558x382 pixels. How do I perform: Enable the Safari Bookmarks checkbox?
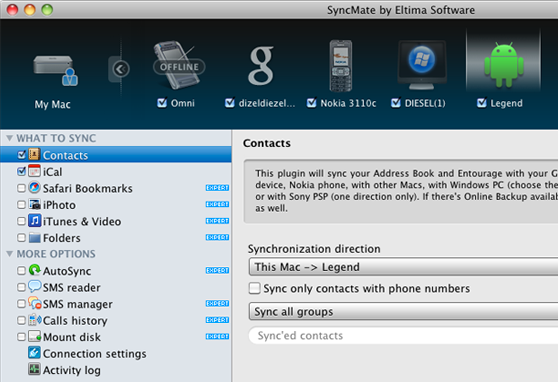click(21, 188)
